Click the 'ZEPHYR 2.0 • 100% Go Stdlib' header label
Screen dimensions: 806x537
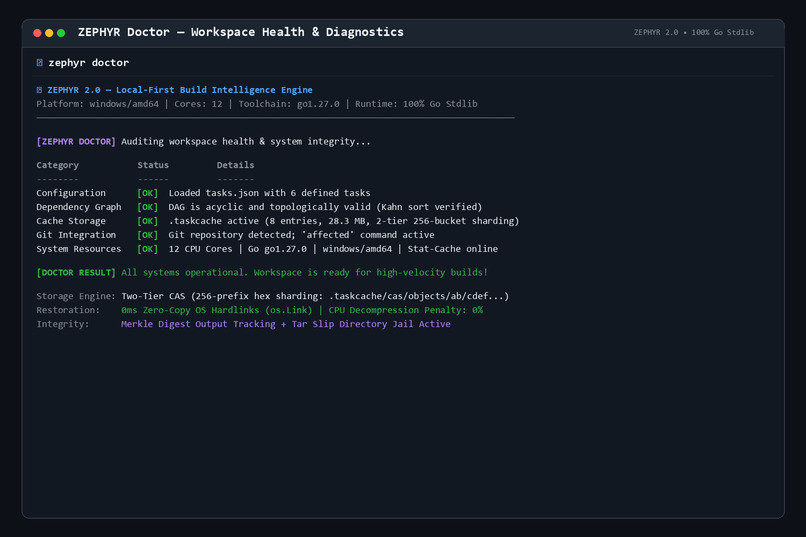693,32
